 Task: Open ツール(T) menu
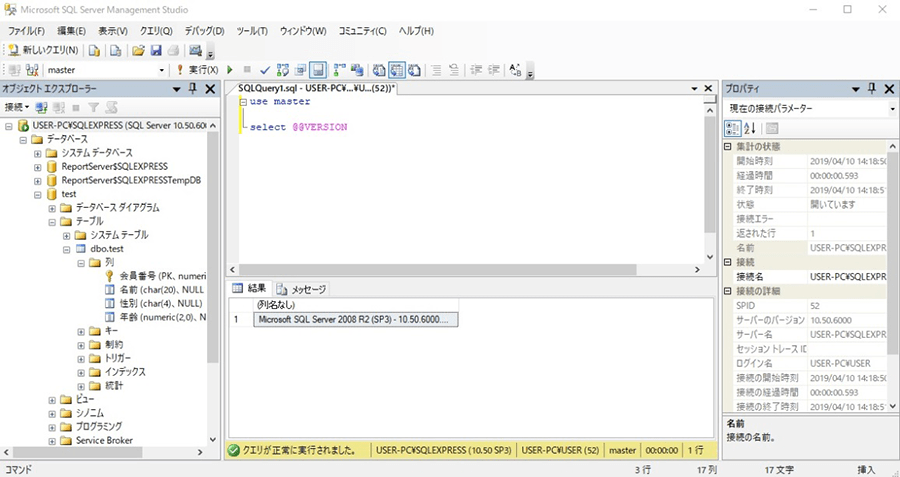point(252,31)
